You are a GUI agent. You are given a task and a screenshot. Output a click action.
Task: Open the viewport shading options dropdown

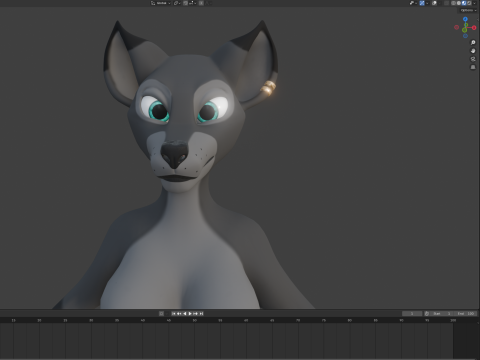point(474,3)
